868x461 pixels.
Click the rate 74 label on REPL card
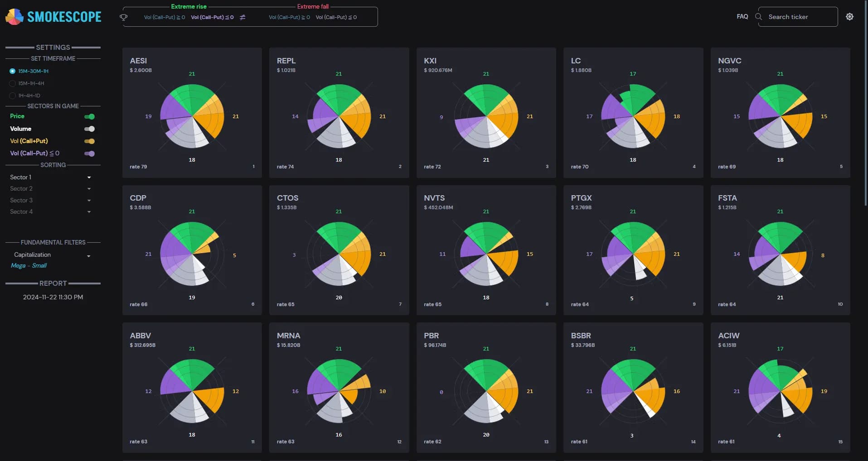tap(285, 167)
